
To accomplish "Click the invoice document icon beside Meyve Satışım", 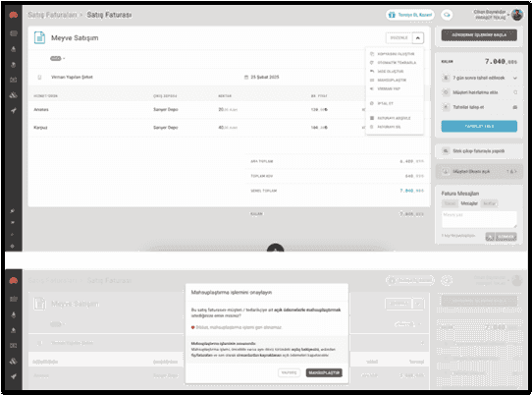I will (39, 37).
